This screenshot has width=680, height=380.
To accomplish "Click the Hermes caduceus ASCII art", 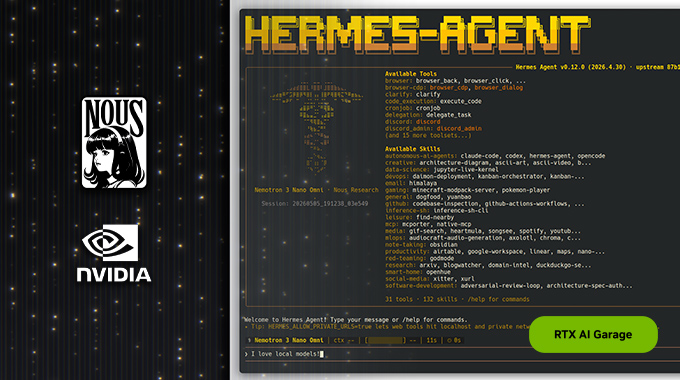I will 316,127.
